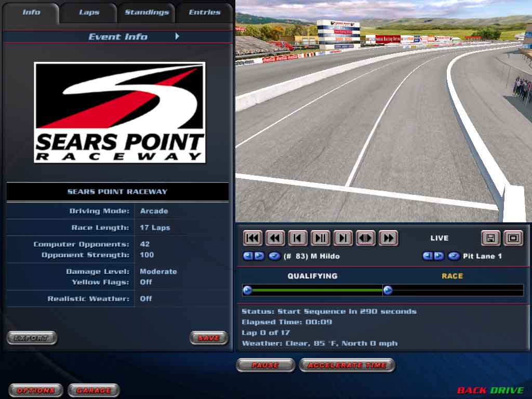Rewind replay to the very beginning
This screenshot has width=532, height=399.
tap(252, 238)
